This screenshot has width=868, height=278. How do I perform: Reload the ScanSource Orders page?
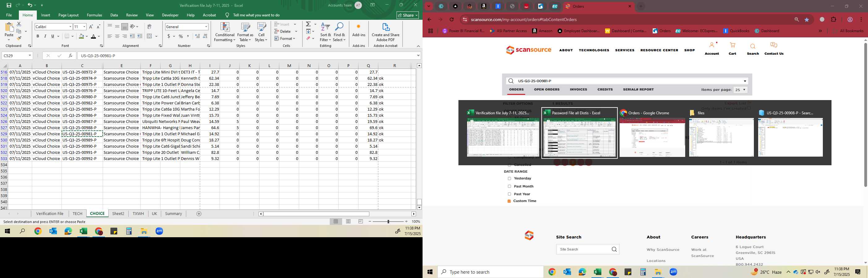[452, 19]
